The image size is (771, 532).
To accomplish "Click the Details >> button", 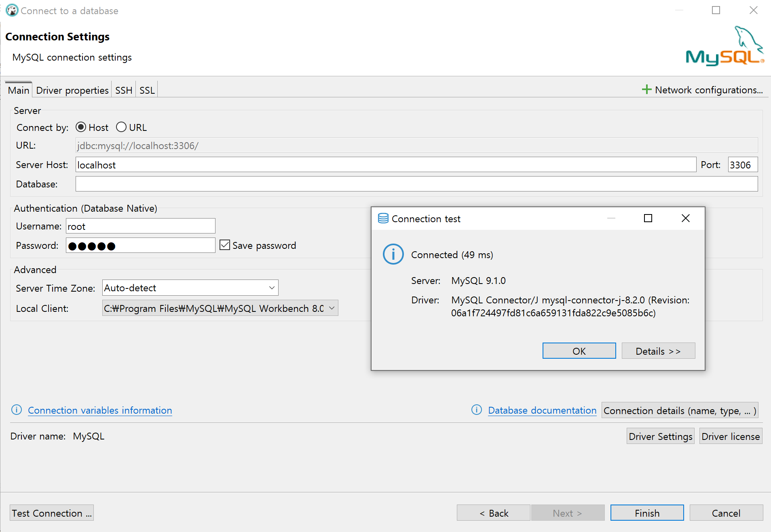I will (x=658, y=351).
